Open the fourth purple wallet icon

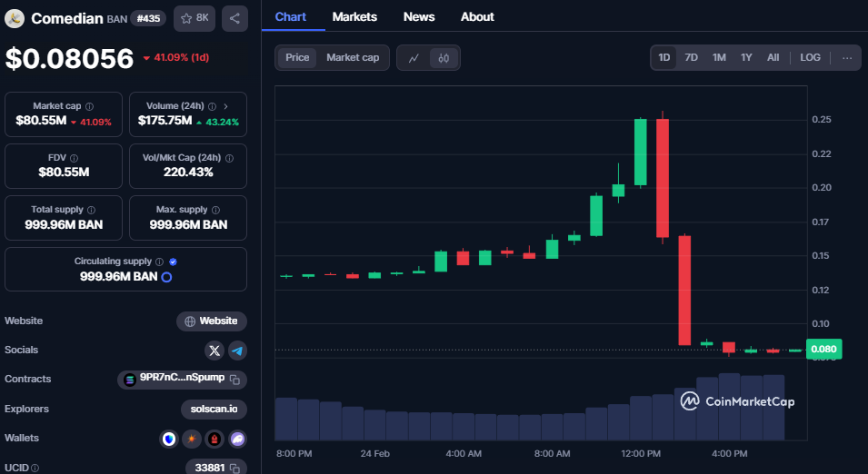(x=237, y=439)
